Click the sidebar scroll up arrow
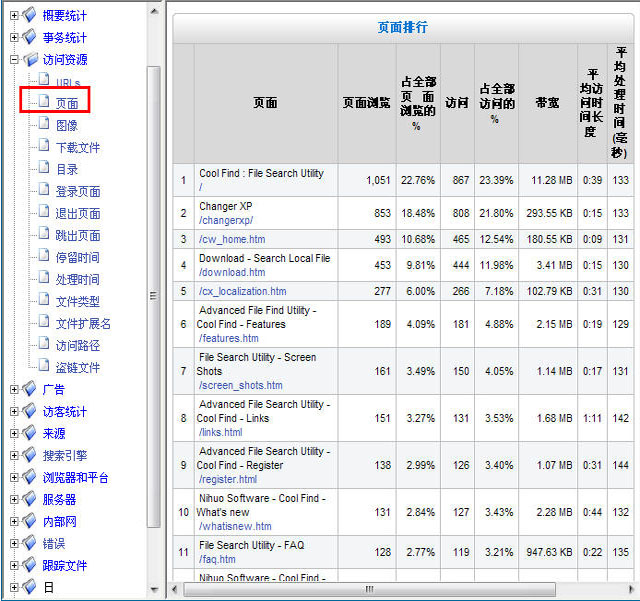This screenshot has width=640, height=601. (154, 11)
